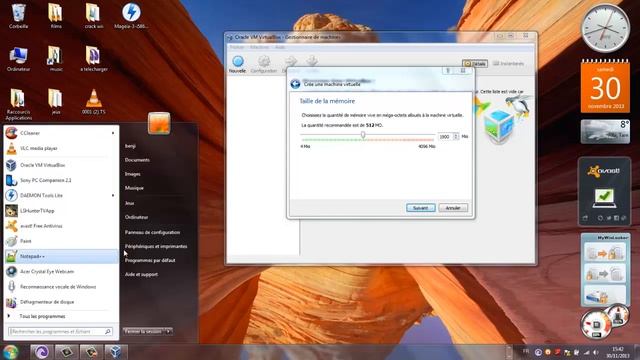
Task: Click Suivant in the memory wizard
Action: click(420, 208)
